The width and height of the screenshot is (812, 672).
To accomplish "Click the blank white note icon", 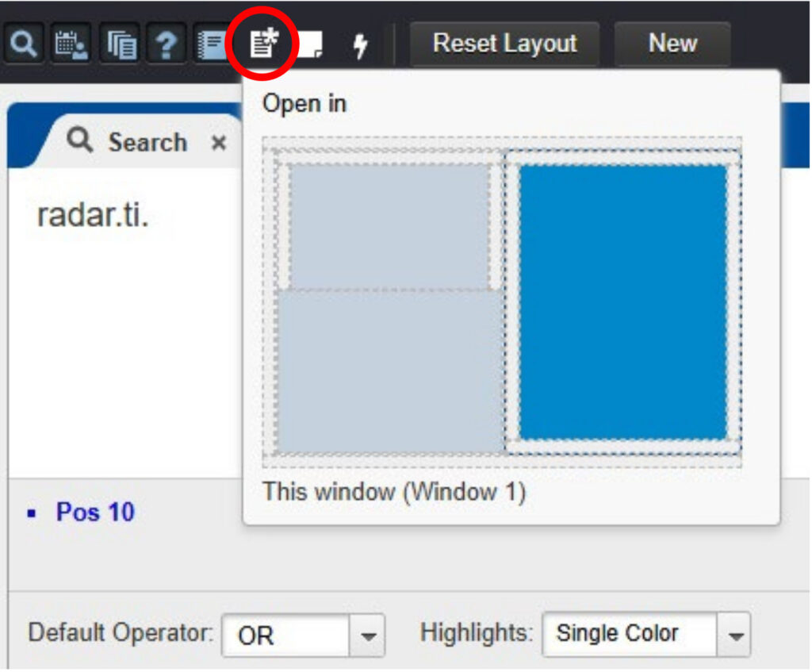I will [309, 45].
